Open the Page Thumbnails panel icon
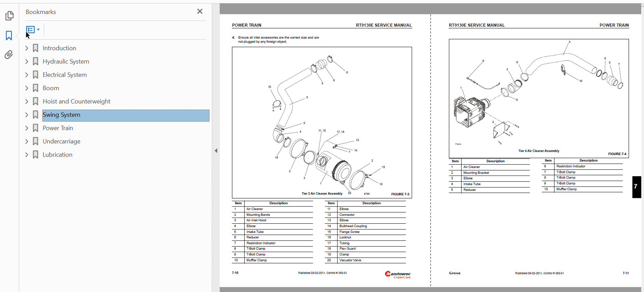644x292 pixels. point(9,16)
